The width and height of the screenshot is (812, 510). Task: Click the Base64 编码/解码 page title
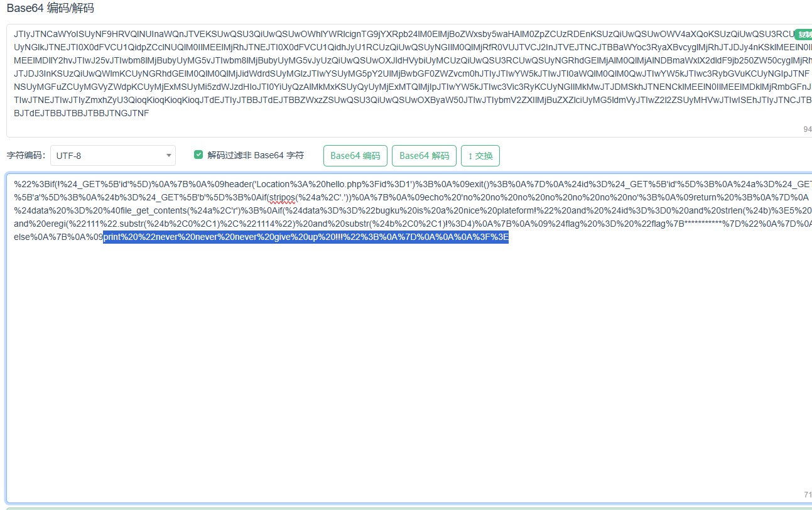50,9
